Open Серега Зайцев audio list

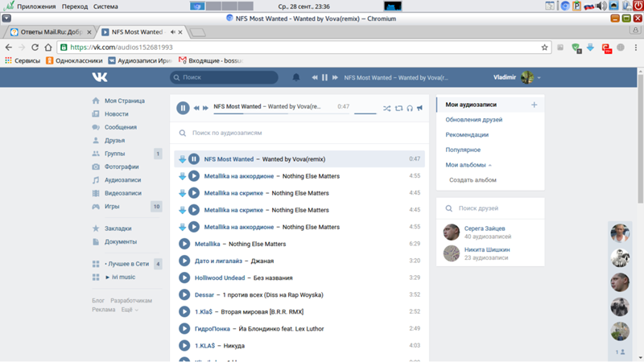(x=485, y=228)
